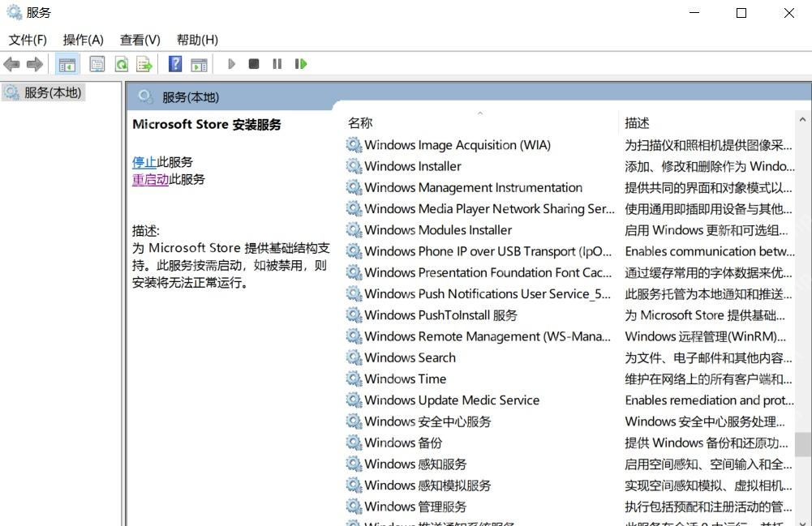Maximize the 服务 window
Image resolution: width=812 pixels, height=526 pixels.
tap(741, 13)
